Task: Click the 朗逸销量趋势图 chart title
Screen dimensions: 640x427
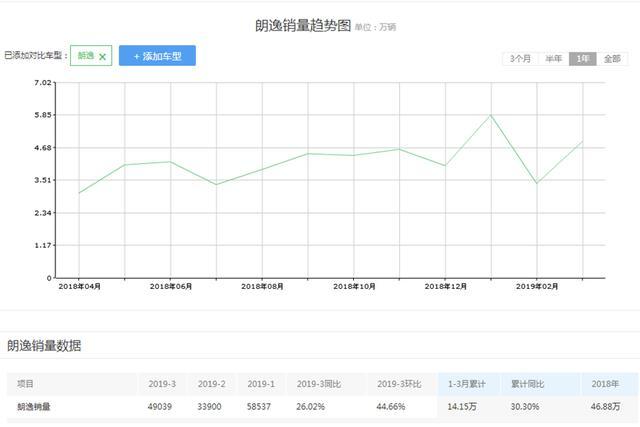Action: [x=303, y=25]
